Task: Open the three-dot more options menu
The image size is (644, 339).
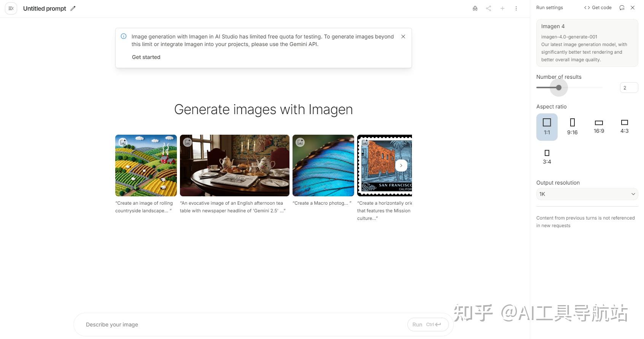Action: 516,8
